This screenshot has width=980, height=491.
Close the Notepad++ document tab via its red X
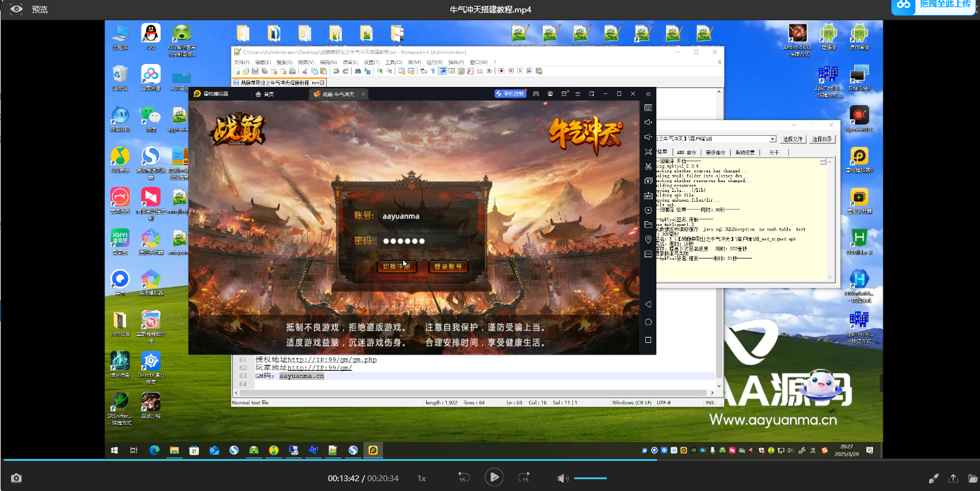(322, 83)
